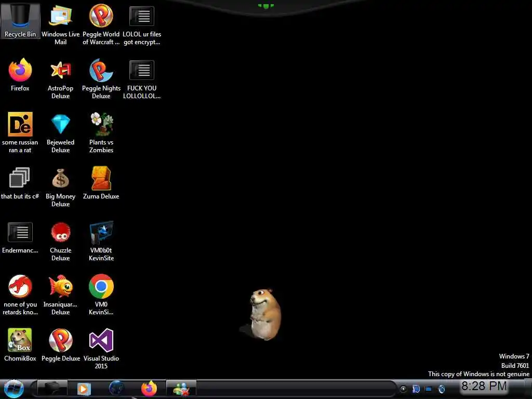Click the 8:28 PM taskbar clock
This screenshot has height=399, width=532.
pyautogui.click(x=484, y=386)
